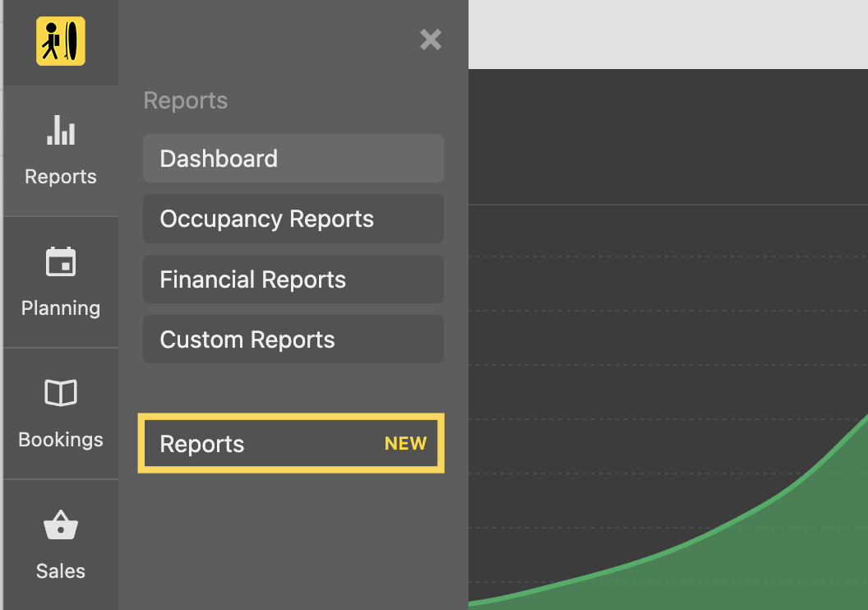Close the Reports submenu with the X
This screenshot has width=868, height=610.
coord(431,39)
